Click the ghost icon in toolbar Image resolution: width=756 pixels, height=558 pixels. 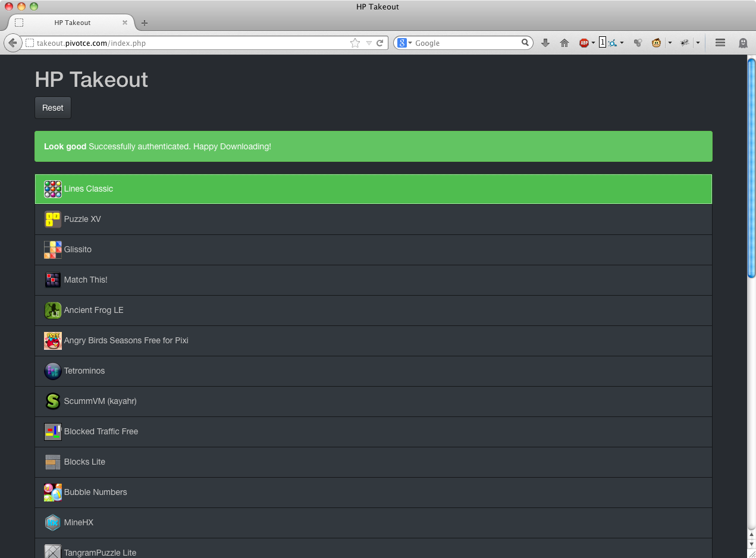(743, 43)
